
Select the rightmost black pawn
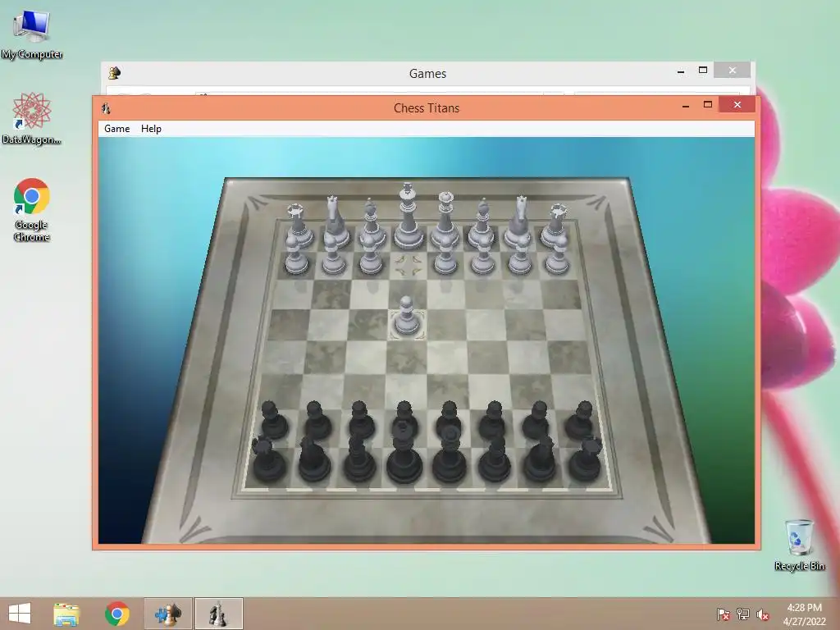[580, 421]
